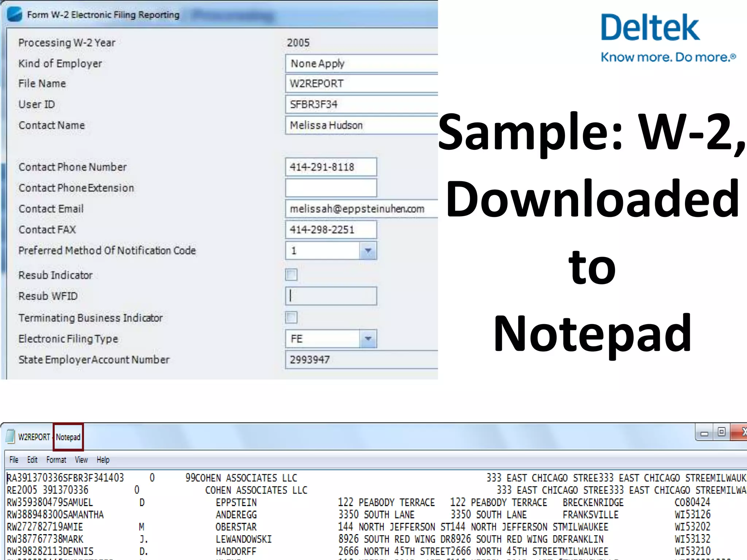Minimize the W2REPORT Notepad window
The width and height of the screenshot is (747, 560).
pos(705,433)
